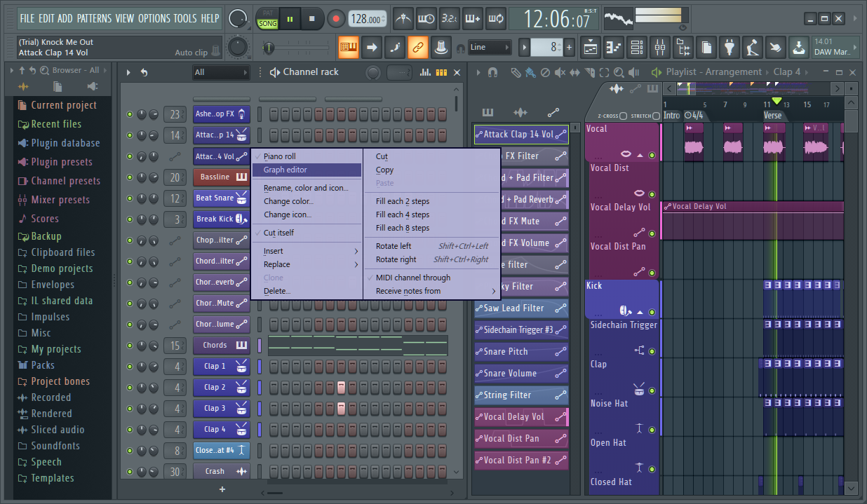Open graph editor icon in Channel rack header
Screen dimensions: 867x504
point(424,72)
